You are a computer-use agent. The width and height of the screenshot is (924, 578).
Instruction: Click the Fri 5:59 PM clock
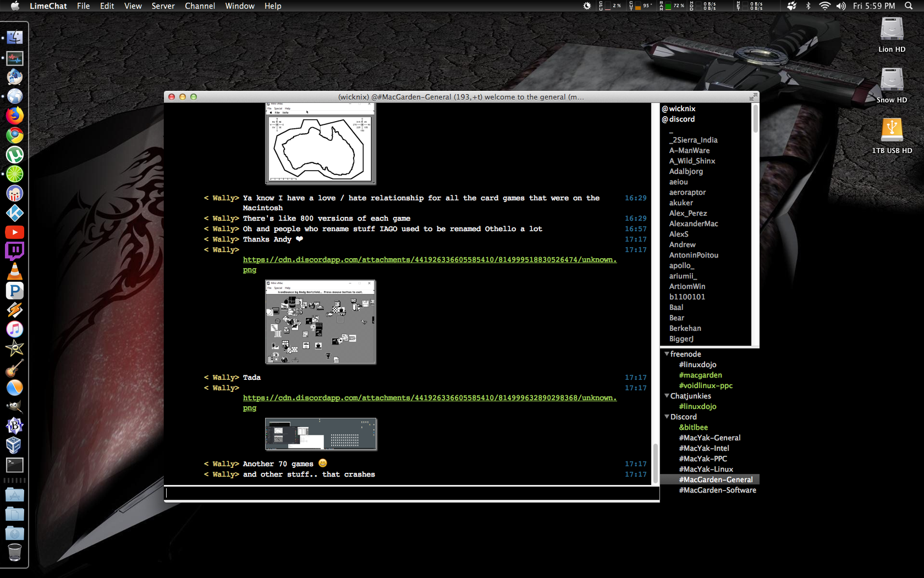[873, 6]
